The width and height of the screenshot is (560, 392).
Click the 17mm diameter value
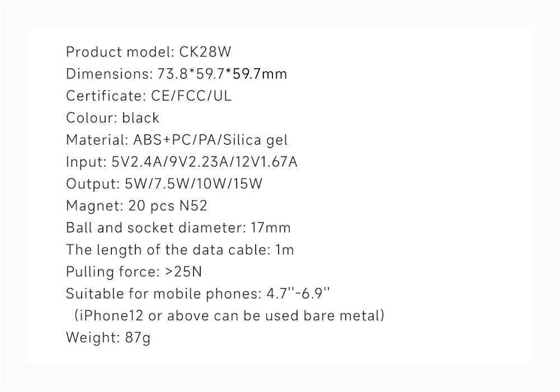[271, 228]
